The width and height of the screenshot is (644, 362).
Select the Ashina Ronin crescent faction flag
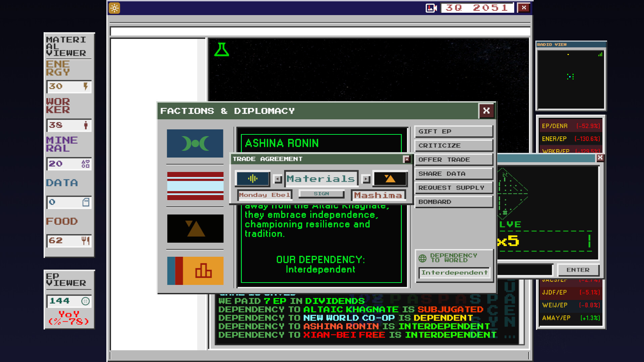195,143
